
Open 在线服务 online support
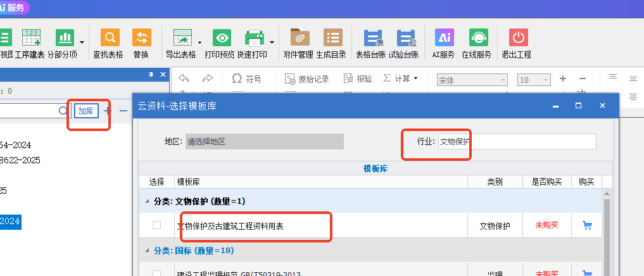click(477, 44)
